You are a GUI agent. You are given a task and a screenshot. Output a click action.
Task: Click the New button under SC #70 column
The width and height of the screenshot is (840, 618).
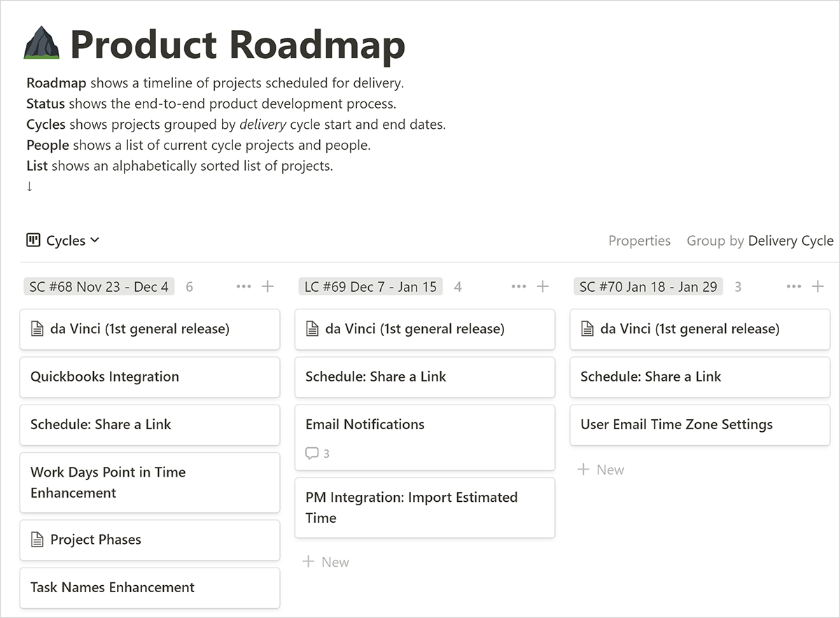[x=601, y=470]
